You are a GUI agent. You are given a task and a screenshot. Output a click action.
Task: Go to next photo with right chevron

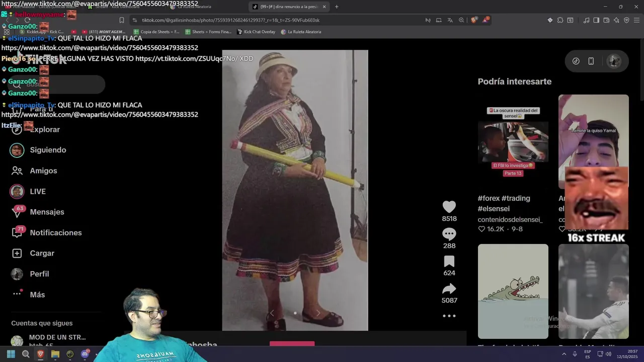[x=318, y=313]
